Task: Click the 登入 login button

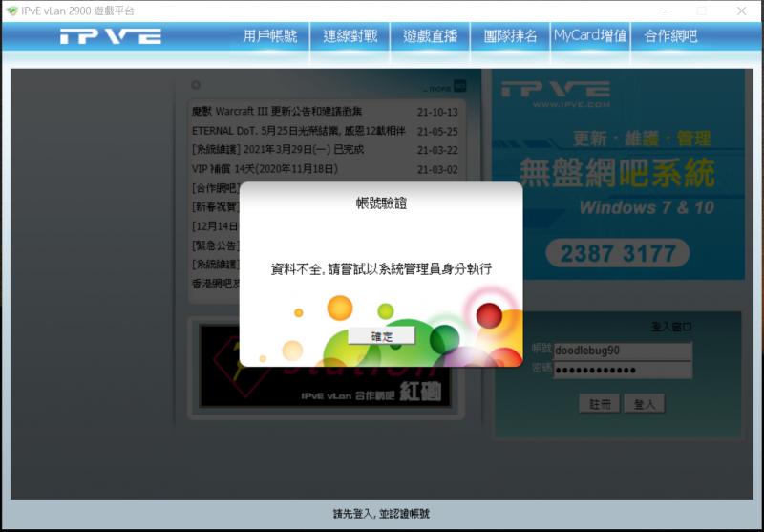Action: click(x=644, y=404)
